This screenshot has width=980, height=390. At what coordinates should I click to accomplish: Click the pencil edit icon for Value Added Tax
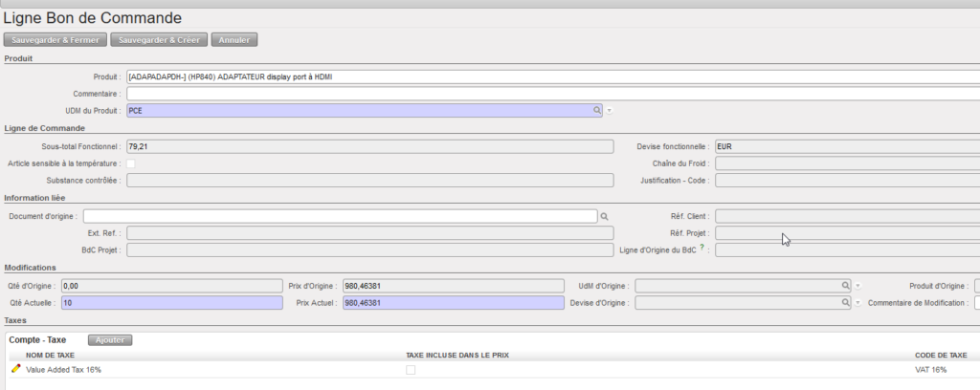(x=15, y=369)
